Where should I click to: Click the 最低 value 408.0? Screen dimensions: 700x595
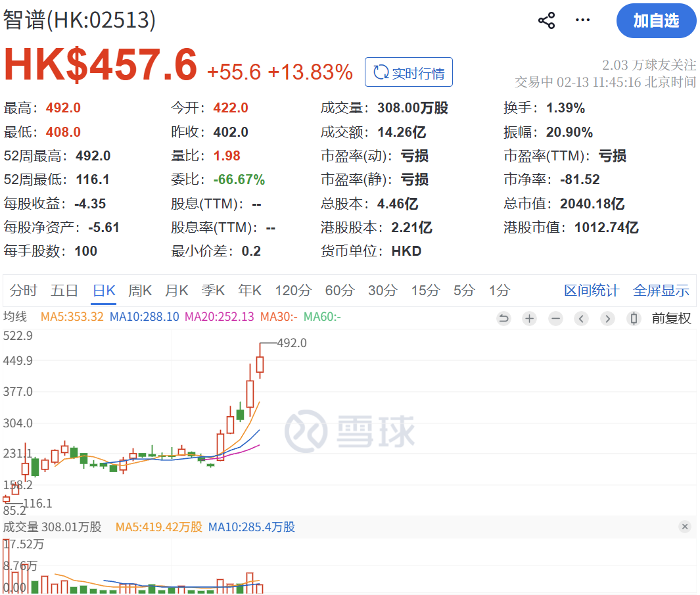click(x=63, y=132)
